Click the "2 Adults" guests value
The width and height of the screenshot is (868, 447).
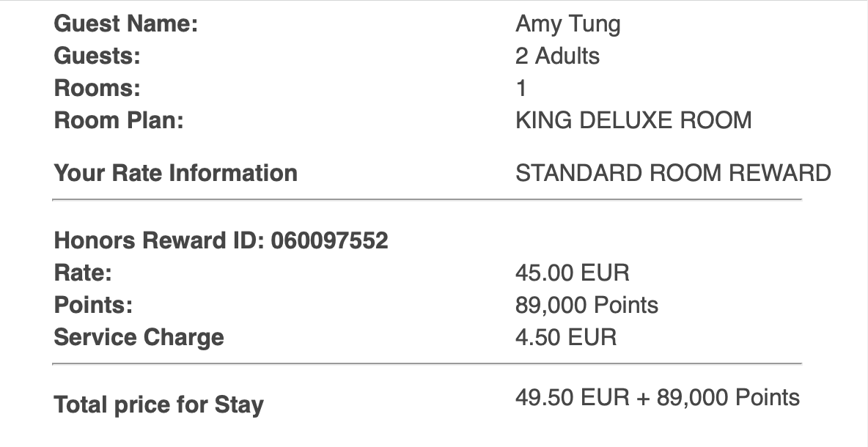tap(557, 56)
